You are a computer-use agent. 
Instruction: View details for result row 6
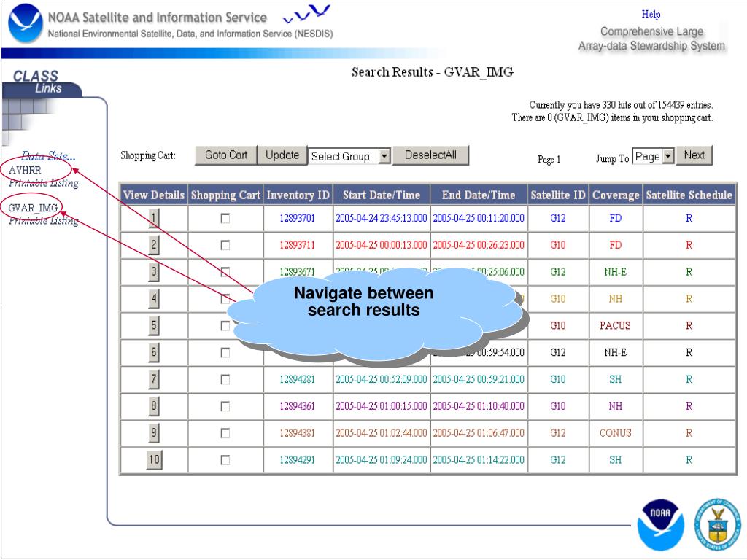[x=153, y=352]
